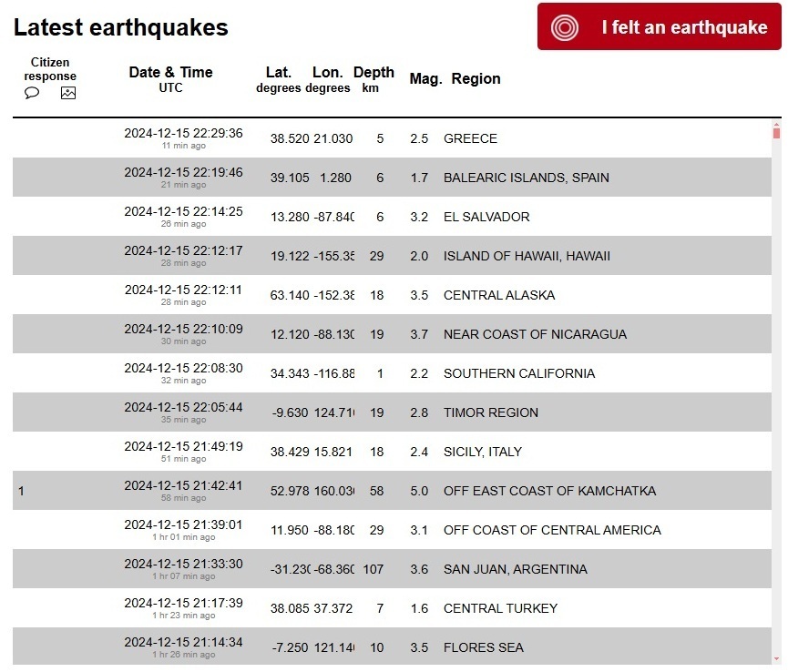This screenshot has width=788, height=672.
Task: View the ISLAND OF HAWAII, HAWAII earthquake
Action: (527, 257)
